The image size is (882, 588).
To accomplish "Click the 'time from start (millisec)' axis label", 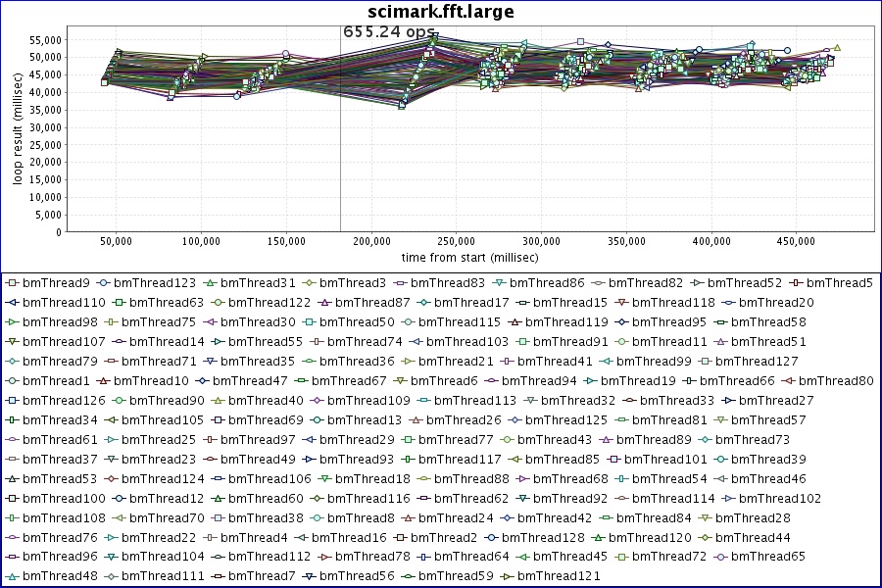I will [469, 256].
